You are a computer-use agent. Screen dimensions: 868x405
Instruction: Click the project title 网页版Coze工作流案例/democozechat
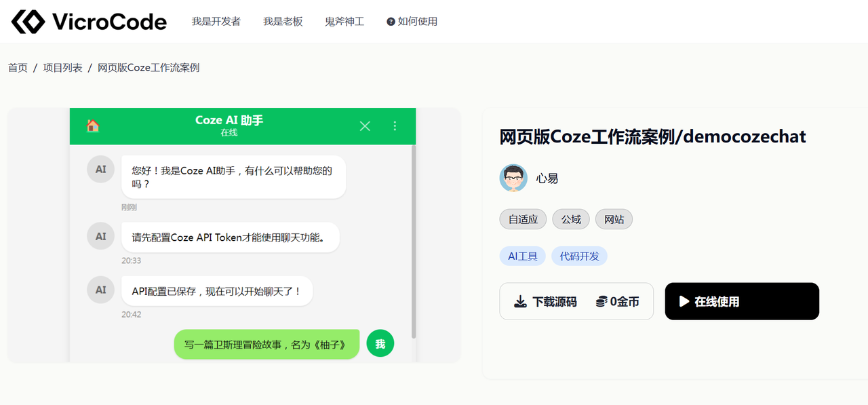pyautogui.click(x=653, y=136)
